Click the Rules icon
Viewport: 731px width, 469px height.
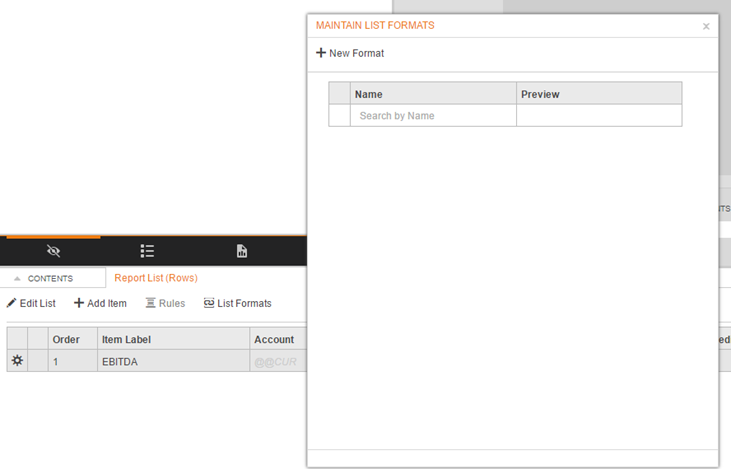coord(150,303)
